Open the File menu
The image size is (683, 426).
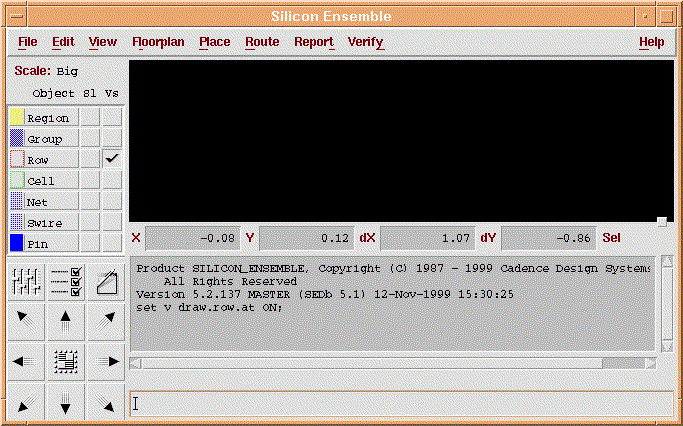coord(27,42)
